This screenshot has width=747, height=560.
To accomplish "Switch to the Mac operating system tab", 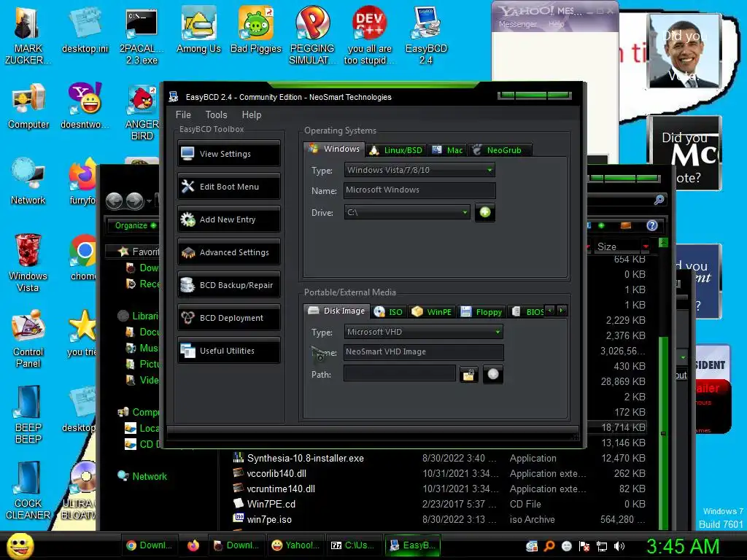I will tap(447, 150).
